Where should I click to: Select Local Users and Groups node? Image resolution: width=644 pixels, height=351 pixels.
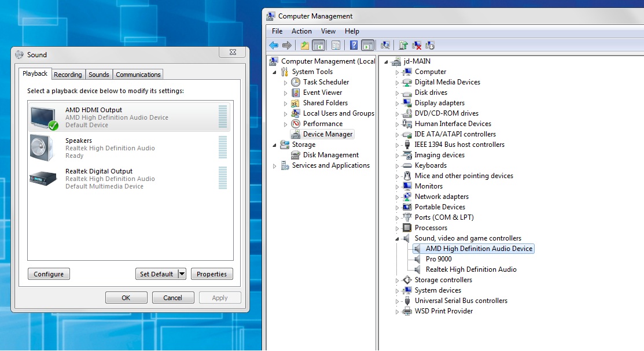(338, 113)
